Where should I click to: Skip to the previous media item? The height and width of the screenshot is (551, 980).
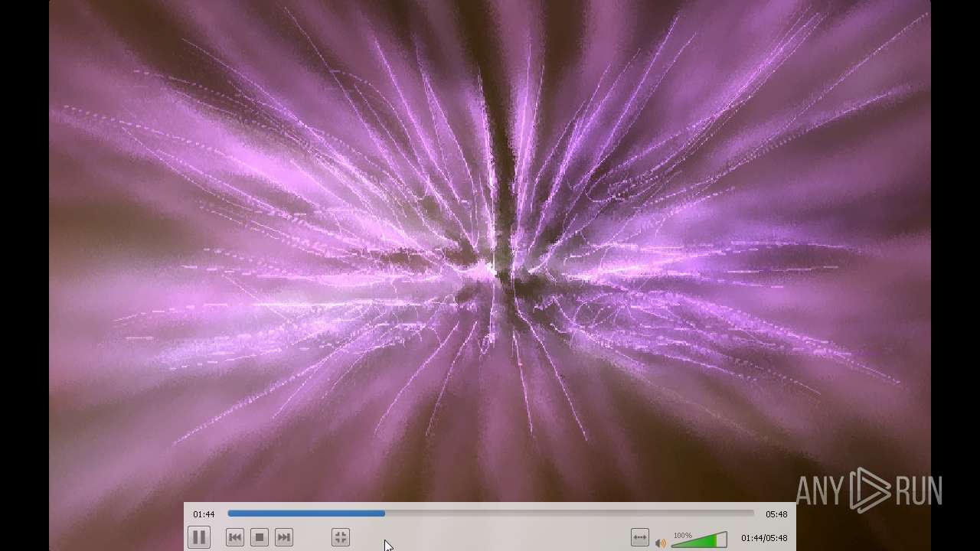point(235,538)
